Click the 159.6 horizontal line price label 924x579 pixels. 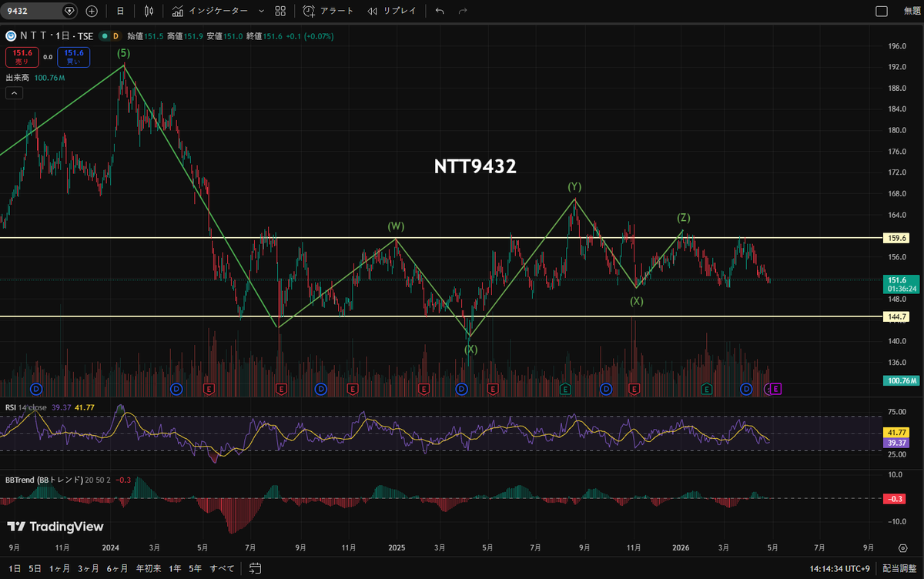898,239
